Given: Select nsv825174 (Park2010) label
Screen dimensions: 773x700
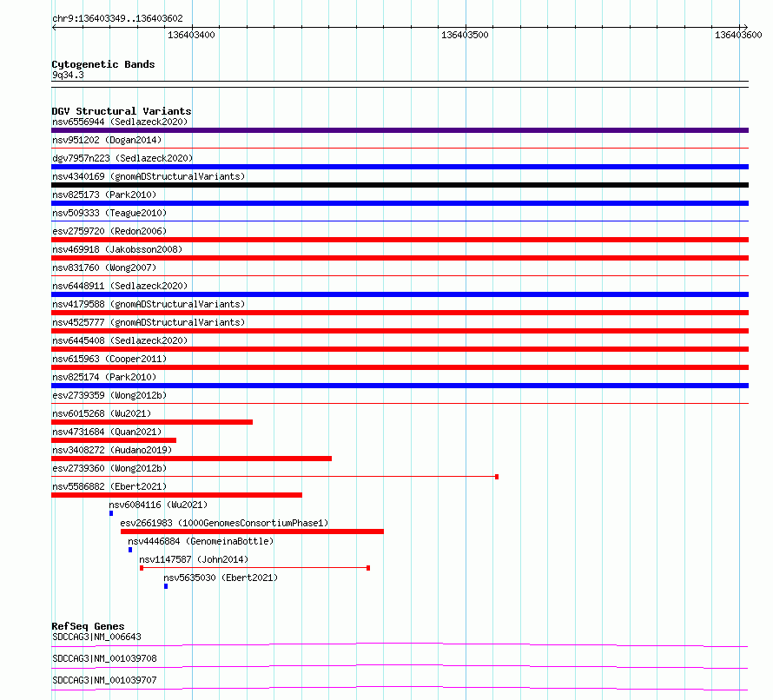Looking at the screenshot, I should [x=104, y=377].
